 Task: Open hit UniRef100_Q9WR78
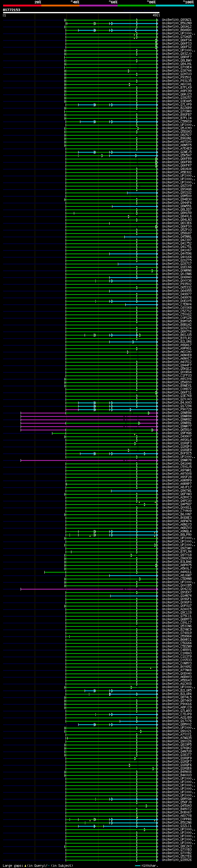(x=176, y=460)
